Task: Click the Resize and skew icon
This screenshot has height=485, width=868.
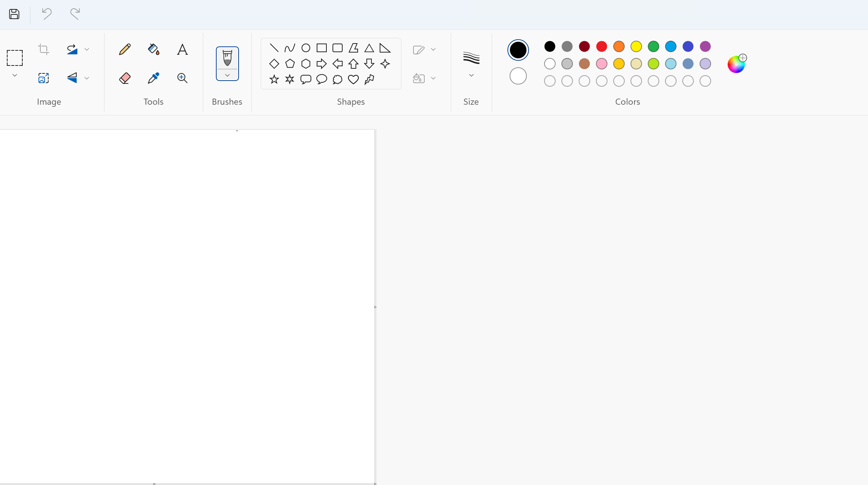Action: pos(44,78)
